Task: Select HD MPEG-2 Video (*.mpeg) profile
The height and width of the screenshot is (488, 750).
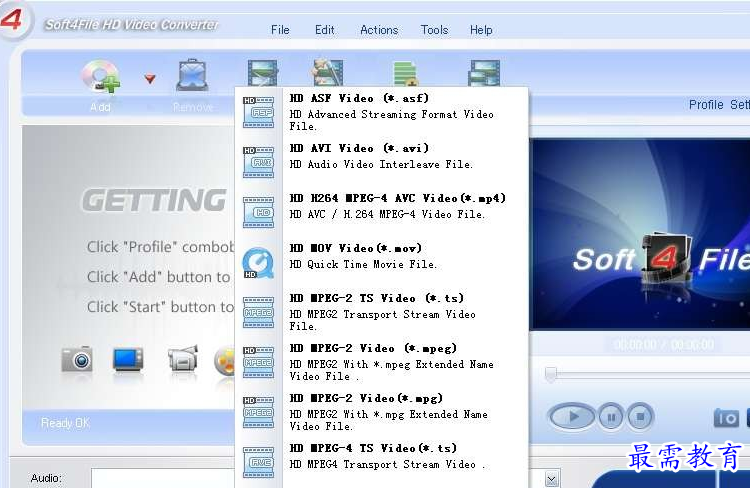Action: coord(383,362)
